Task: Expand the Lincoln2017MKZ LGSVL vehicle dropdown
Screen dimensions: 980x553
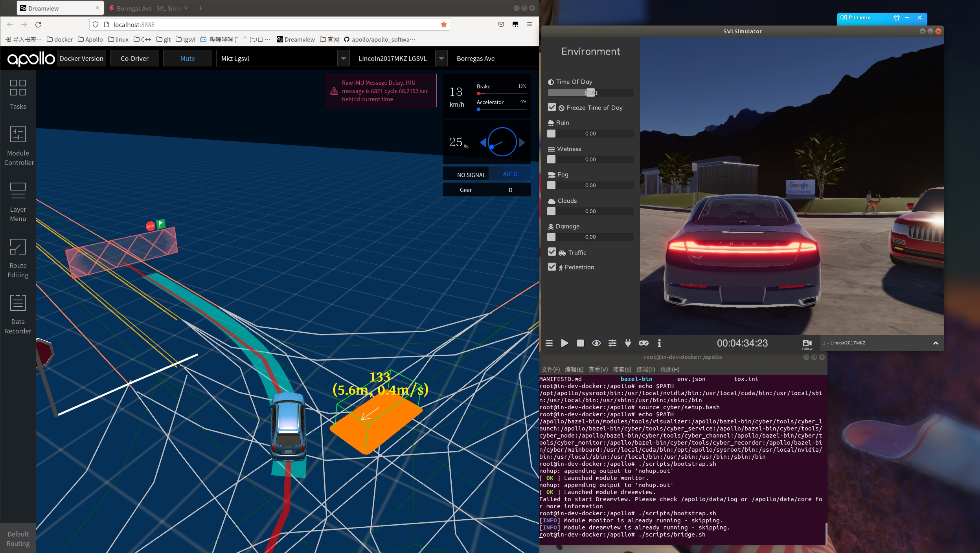Action: click(x=441, y=59)
